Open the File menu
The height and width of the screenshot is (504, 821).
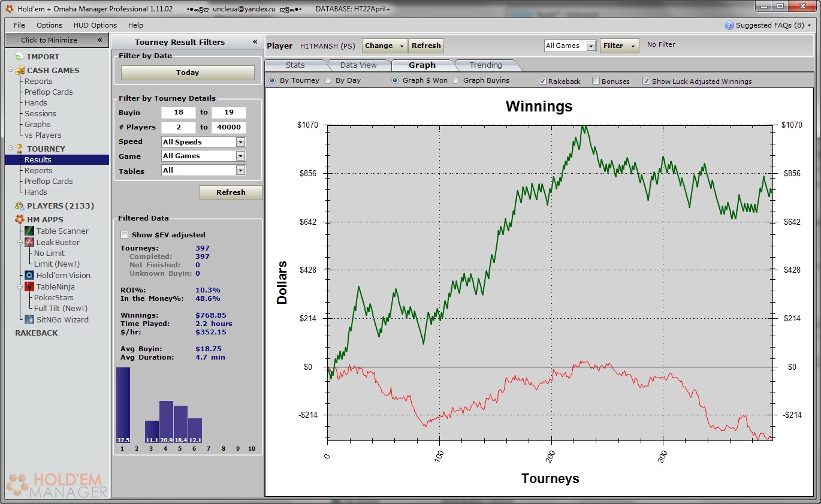(19, 25)
